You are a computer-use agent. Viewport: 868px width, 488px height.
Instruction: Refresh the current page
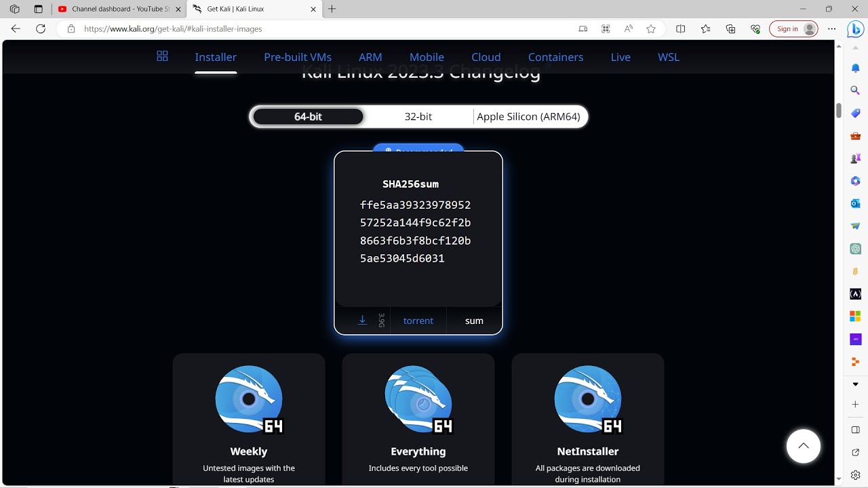click(x=41, y=29)
